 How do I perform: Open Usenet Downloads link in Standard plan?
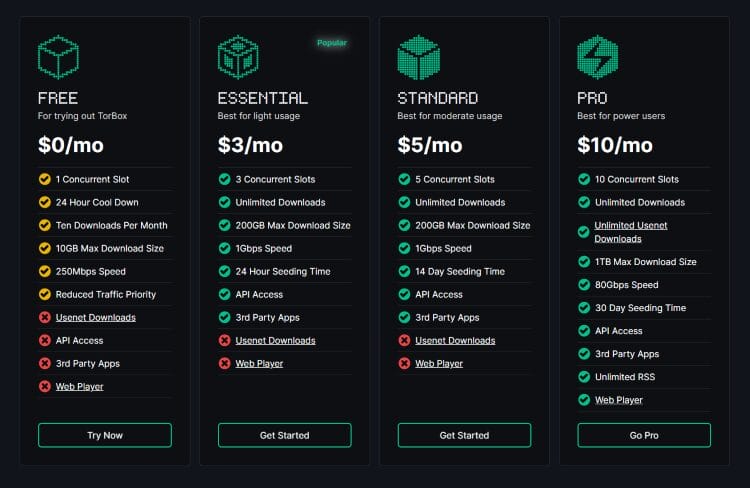(455, 341)
